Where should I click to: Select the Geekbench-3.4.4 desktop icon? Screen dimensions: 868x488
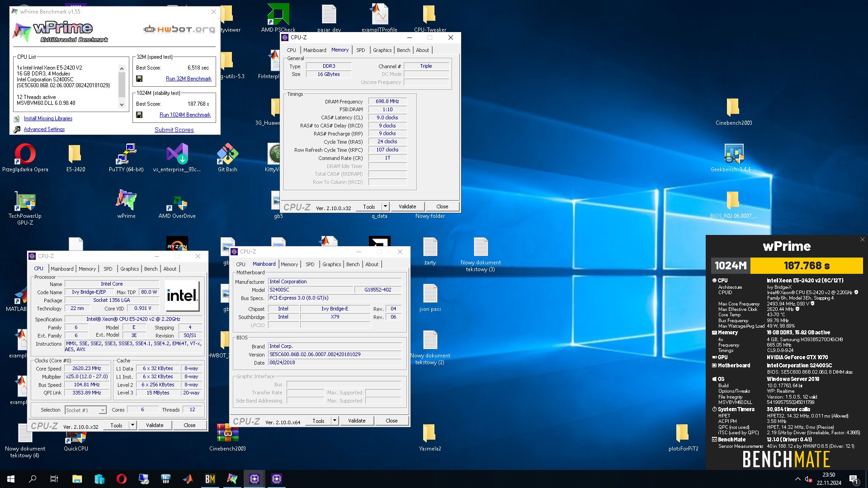(x=734, y=158)
